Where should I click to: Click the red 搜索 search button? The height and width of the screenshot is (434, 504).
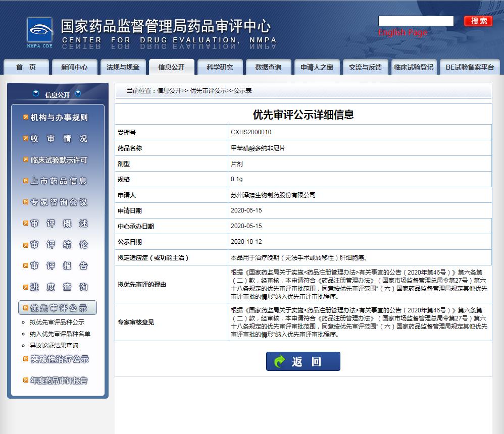(478, 21)
